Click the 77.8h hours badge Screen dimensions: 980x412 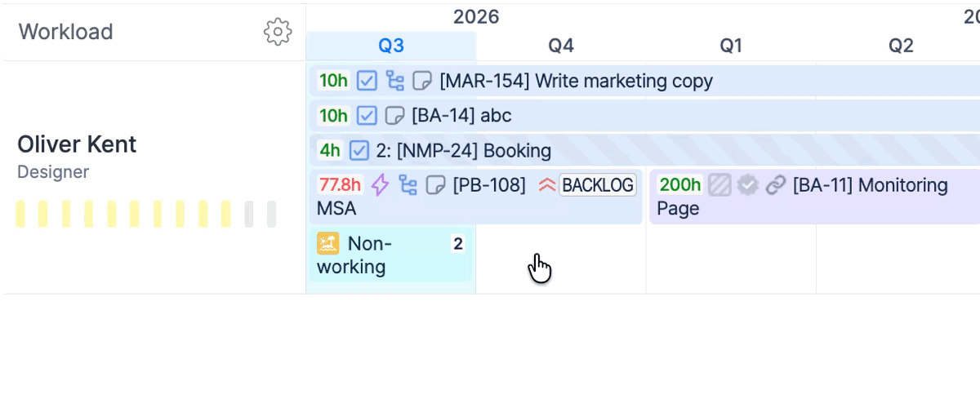(x=341, y=185)
